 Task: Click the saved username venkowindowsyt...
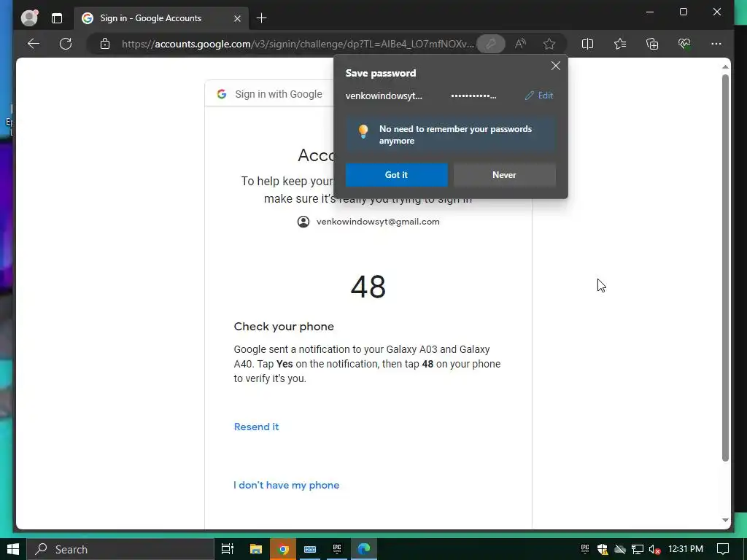(384, 96)
